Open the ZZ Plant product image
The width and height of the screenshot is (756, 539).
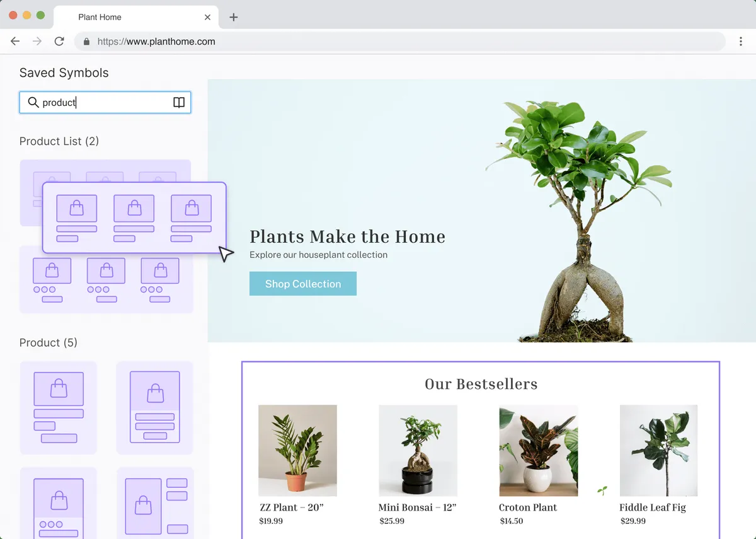(297, 451)
